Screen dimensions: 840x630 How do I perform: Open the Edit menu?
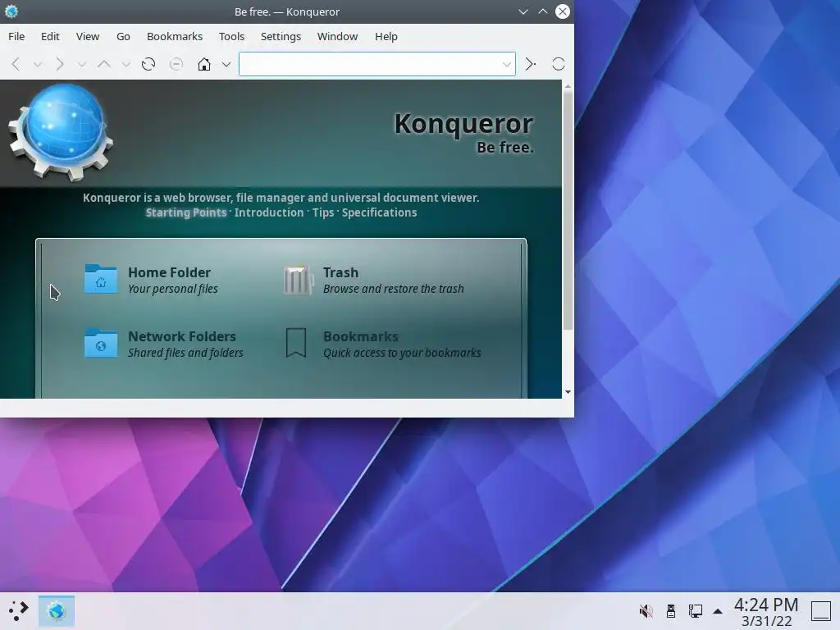[x=50, y=36]
